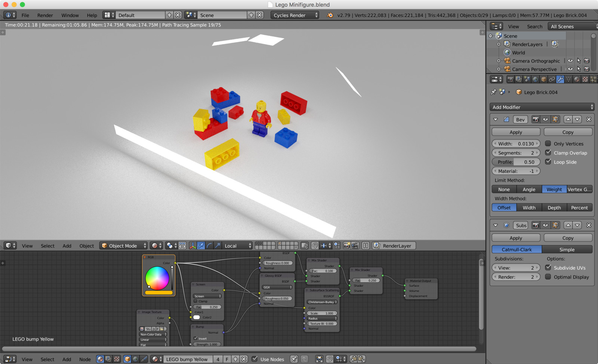Toggle the 3D manipulator axes icon
The width and height of the screenshot is (598, 364).
(192, 246)
